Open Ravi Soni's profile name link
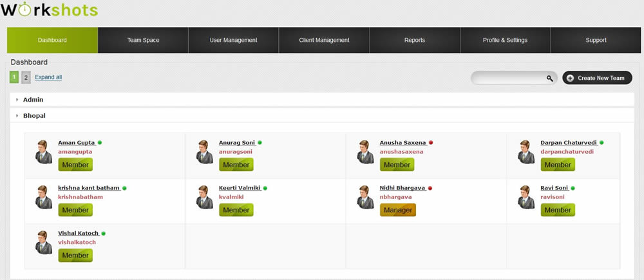 (x=554, y=188)
